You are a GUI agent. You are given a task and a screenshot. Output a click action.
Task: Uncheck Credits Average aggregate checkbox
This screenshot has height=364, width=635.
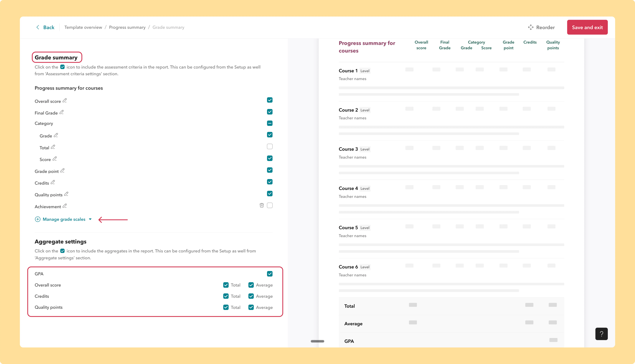pyautogui.click(x=251, y=296)
